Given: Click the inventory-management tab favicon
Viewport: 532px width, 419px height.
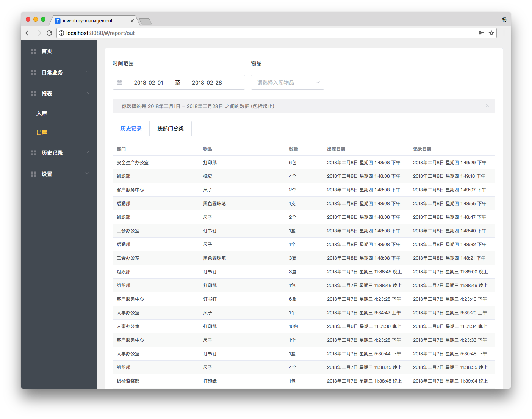Looking at the screenshot, I should coord(58,21).
